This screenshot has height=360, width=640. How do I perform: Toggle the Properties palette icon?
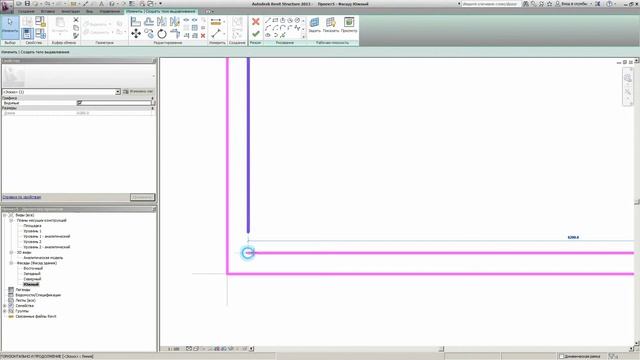pos(27,33)
